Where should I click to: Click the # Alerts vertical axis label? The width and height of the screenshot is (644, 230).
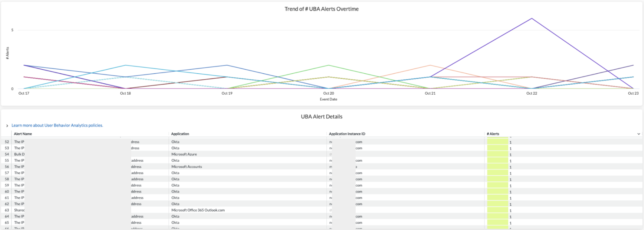click(7, 53)
